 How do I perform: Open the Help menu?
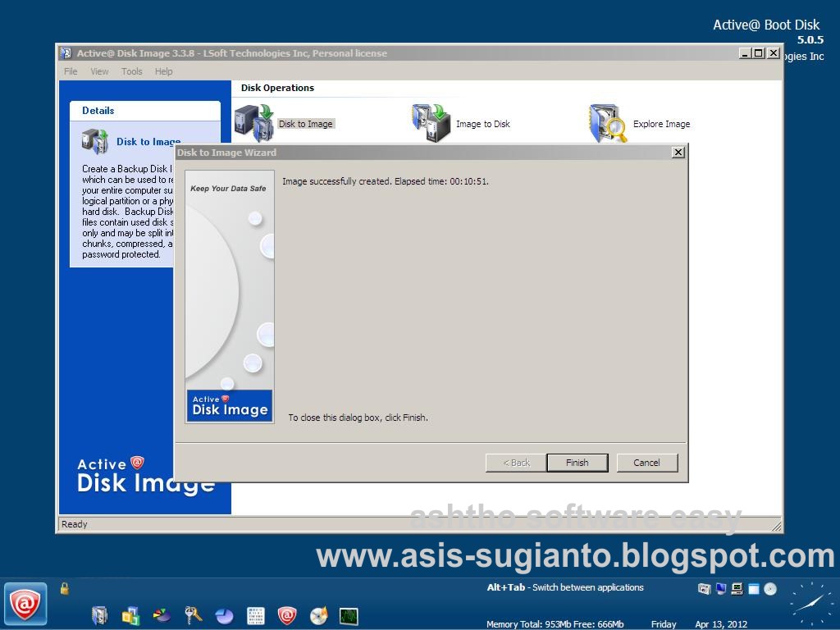pos(163,71)
